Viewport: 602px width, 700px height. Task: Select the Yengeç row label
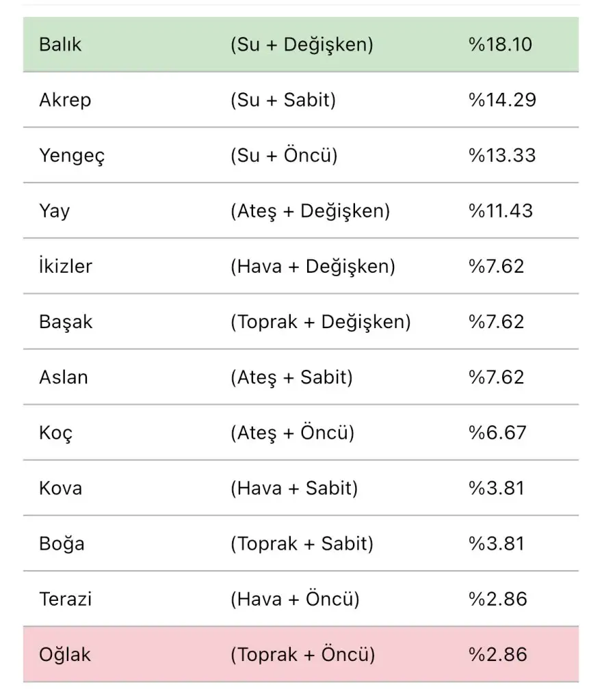click(72, 156)
